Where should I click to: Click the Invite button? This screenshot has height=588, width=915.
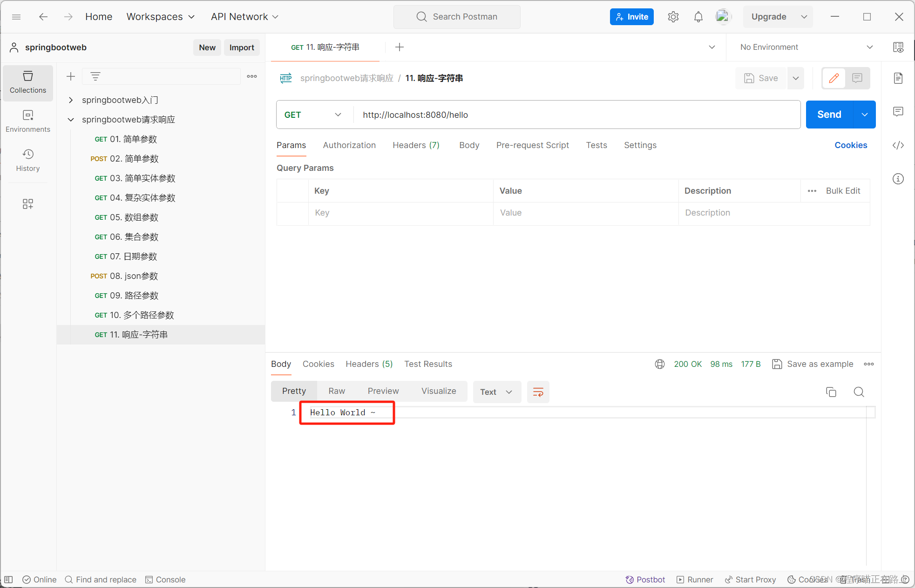pos(631,17)
